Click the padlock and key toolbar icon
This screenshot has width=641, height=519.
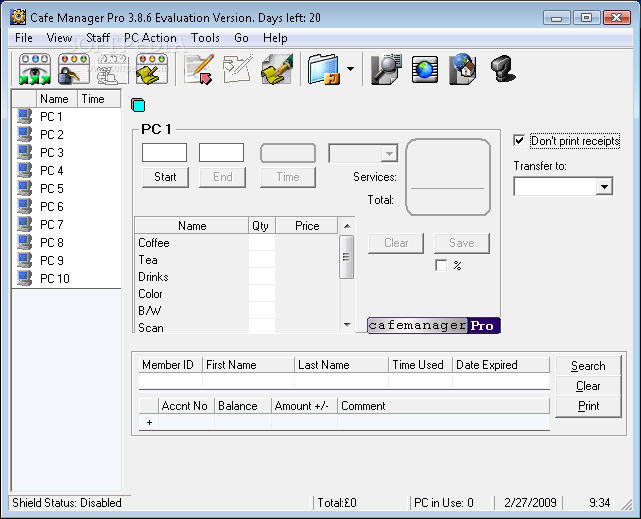pyautogui.click(x=74, y=69)
